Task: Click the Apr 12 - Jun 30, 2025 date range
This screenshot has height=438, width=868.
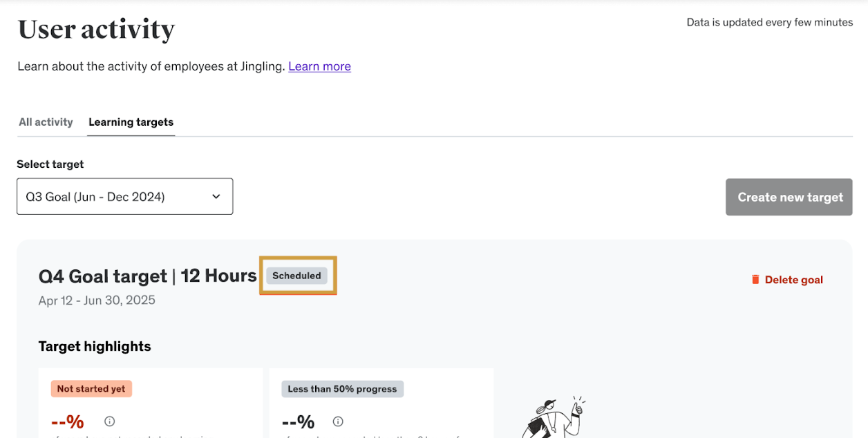Action: [97, 301]
